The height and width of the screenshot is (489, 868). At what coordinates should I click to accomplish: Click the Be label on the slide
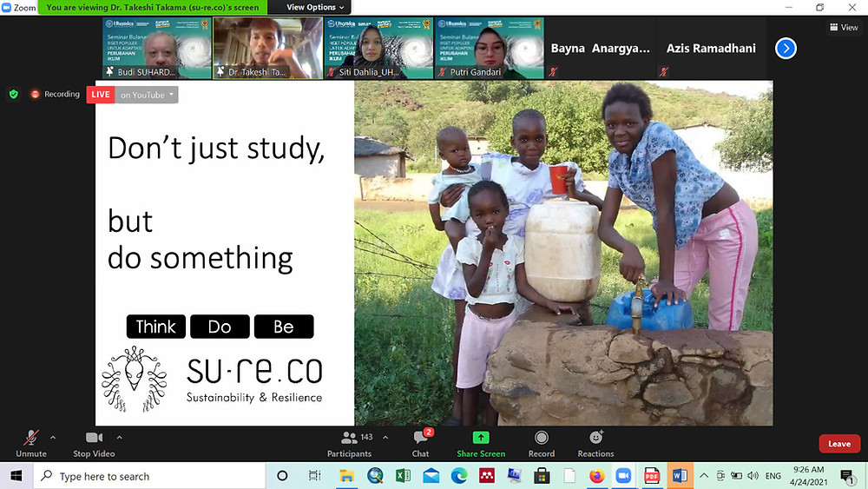tap(284, 327)
